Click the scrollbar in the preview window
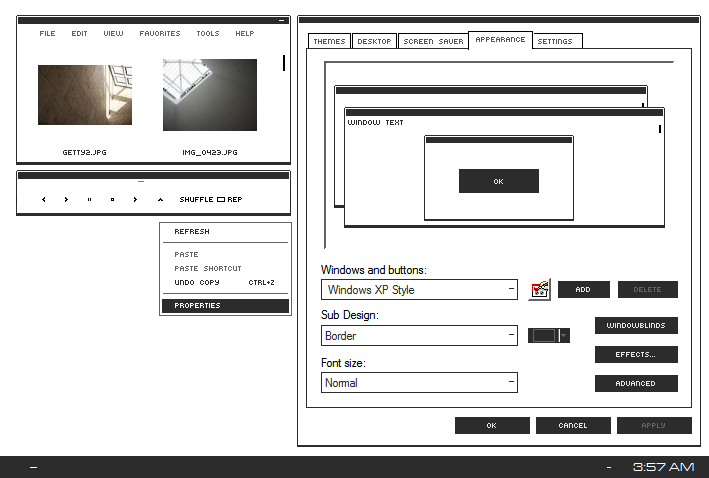 [660, 129]
